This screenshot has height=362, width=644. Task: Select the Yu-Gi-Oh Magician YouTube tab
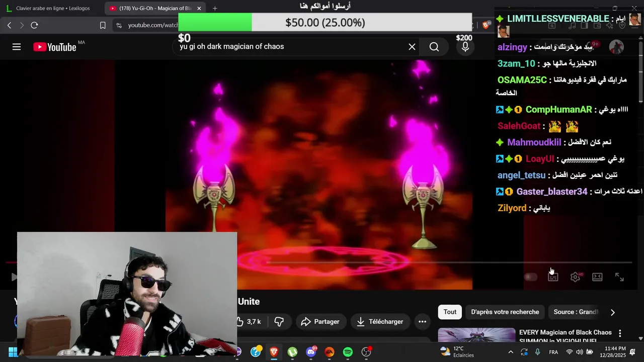[x=151, y=8]
